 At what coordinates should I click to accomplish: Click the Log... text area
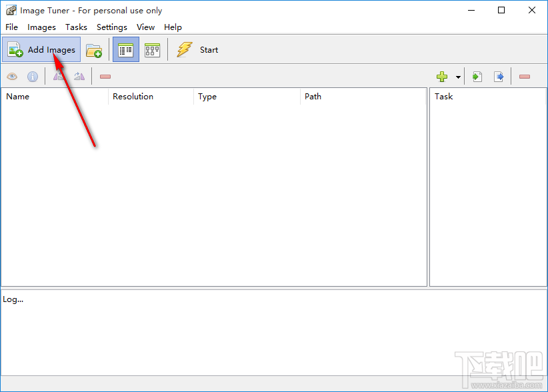tap(273, 332)
